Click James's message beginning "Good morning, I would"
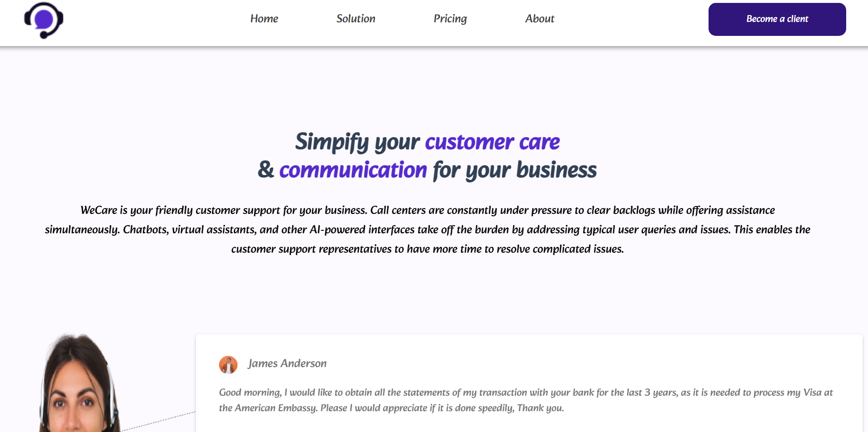Image resolution: width=868 pixels, height=432 pixels. click(526, 392)
